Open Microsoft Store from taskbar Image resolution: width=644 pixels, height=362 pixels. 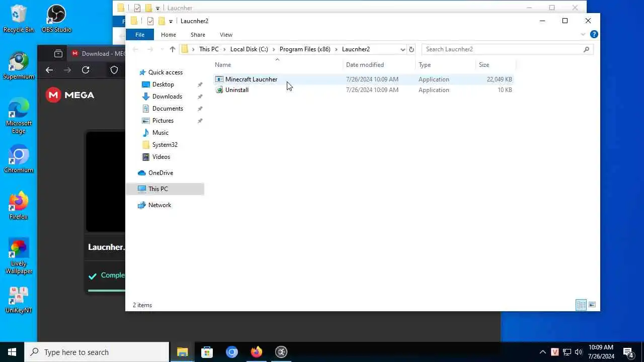[207, 352]
